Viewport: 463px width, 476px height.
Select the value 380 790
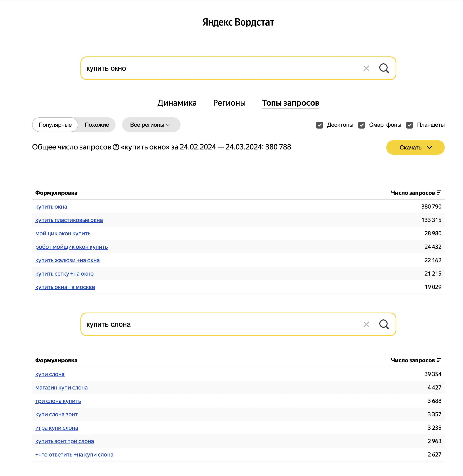[431, 207]
